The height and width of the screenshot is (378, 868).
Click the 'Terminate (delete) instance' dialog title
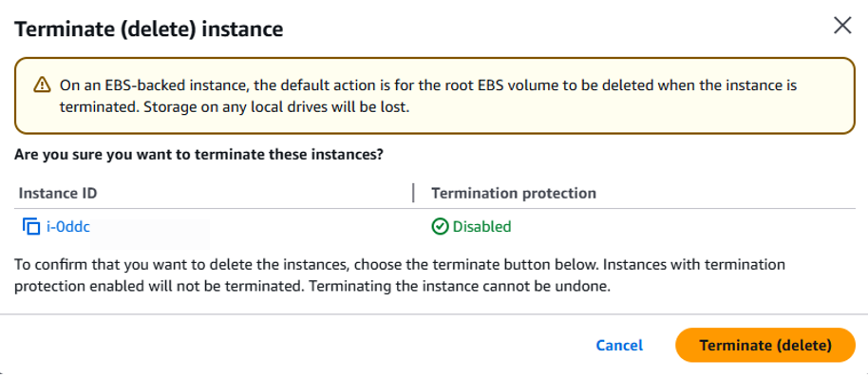pos(149,28)
